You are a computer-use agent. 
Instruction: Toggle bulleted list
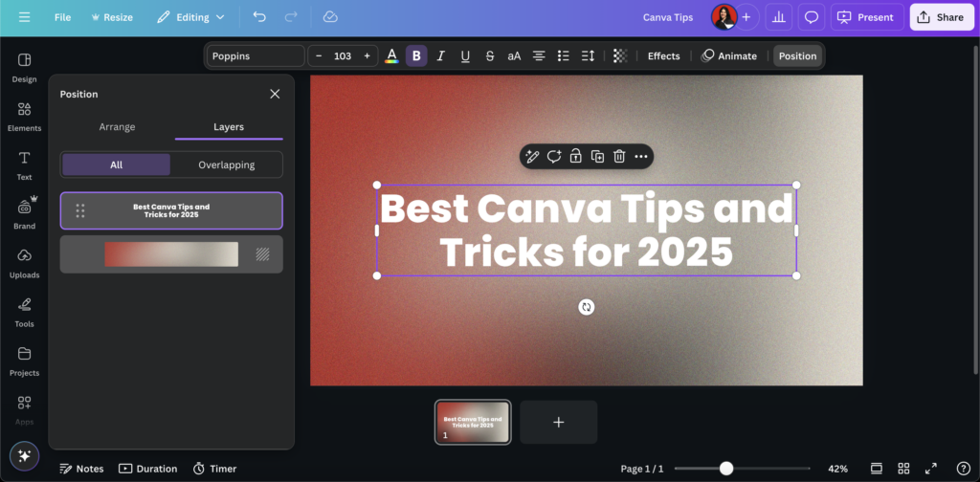(x=563, y=56)
